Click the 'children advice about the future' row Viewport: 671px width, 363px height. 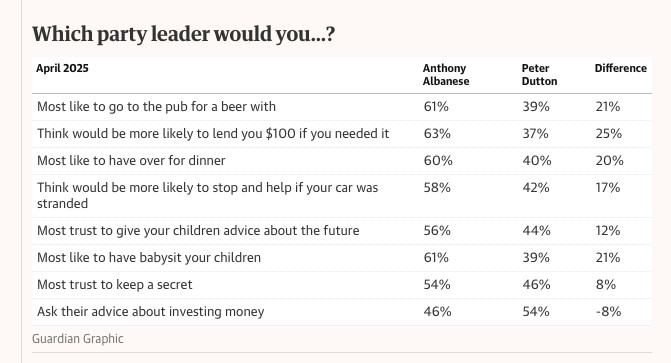(x=341, y=231)
